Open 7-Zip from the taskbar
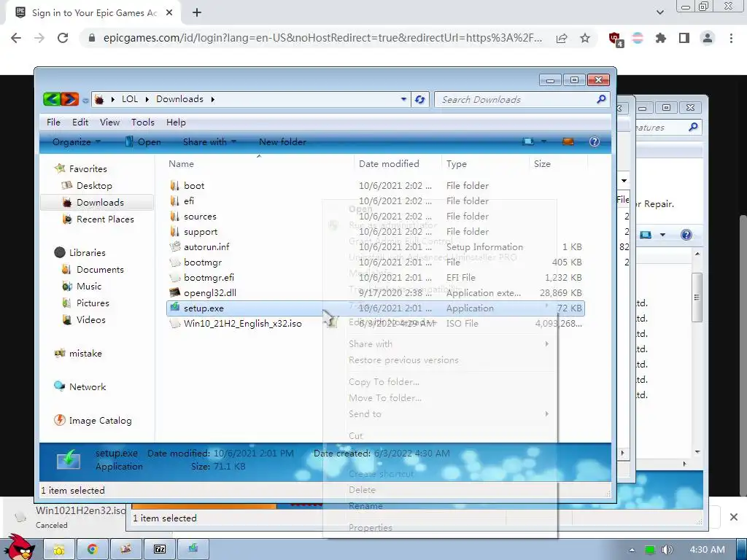 coord(160,549)
